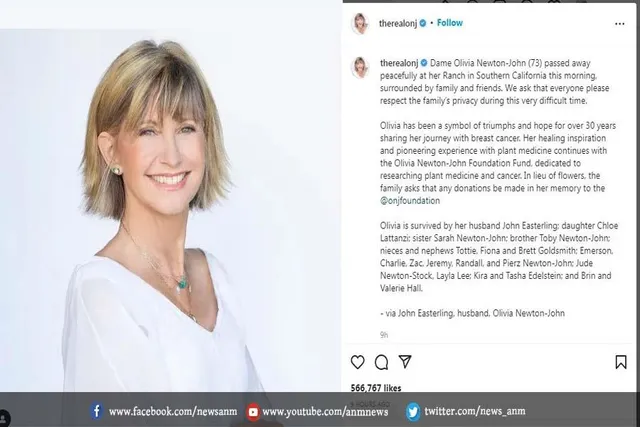640x427 pixels.
Task: Open therealonj profile from header username
Action: (398, 23)
